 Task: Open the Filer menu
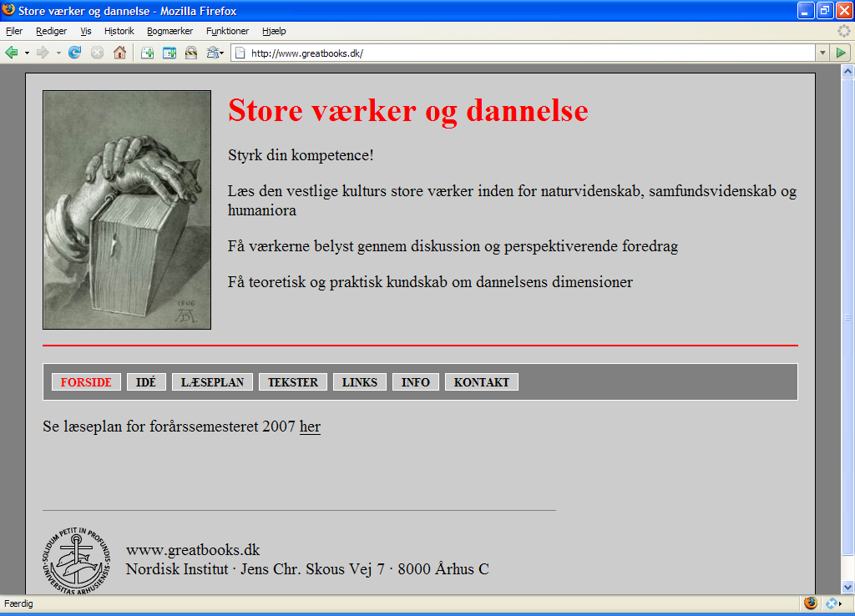[14, 31]
